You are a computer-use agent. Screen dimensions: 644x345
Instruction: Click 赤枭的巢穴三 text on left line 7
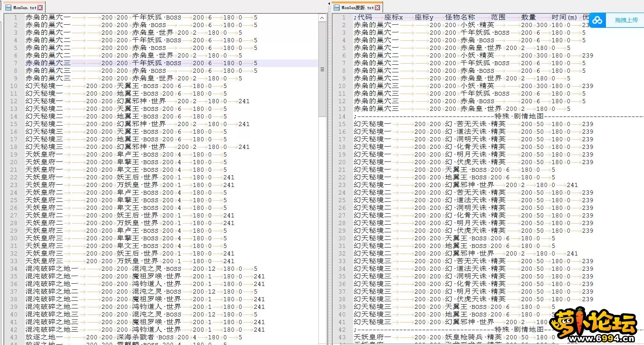pyautogui.click(x=48, y=63)
